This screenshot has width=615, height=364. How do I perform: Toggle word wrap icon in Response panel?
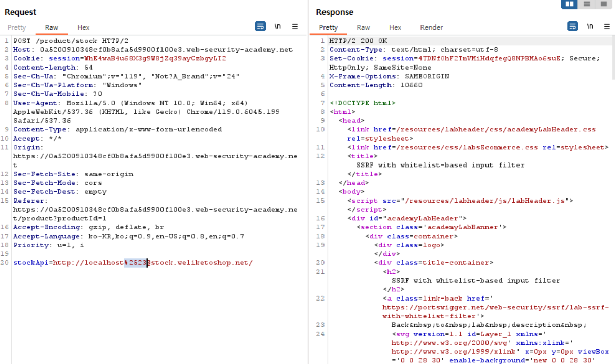[573, 26]
